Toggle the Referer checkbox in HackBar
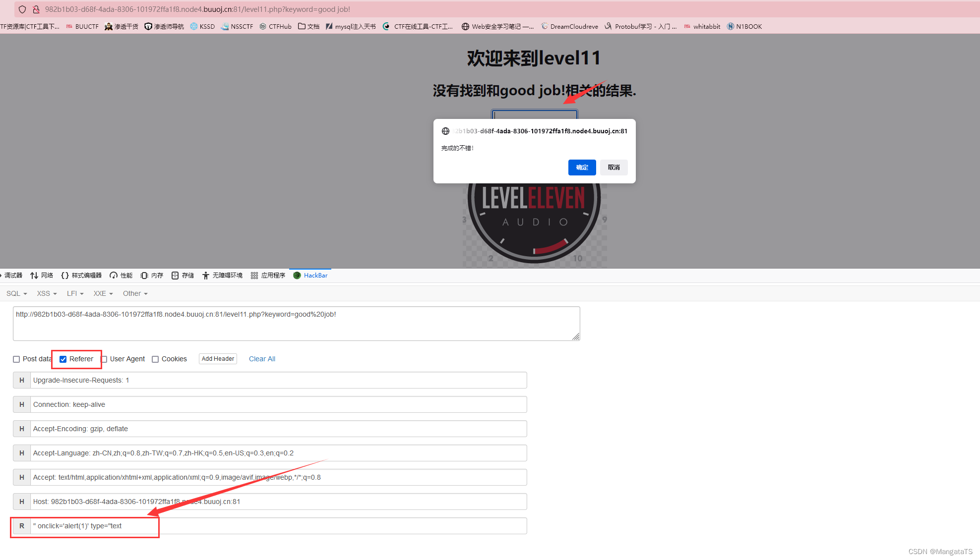Image resolution: width=980 pixels, height=560 pixels. pos(62,358)
